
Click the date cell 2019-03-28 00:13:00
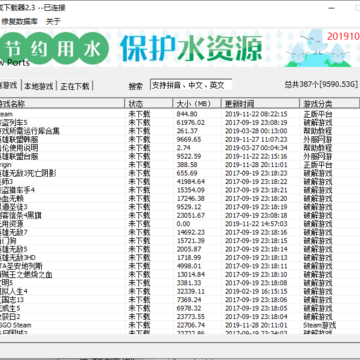click(256, 131)
